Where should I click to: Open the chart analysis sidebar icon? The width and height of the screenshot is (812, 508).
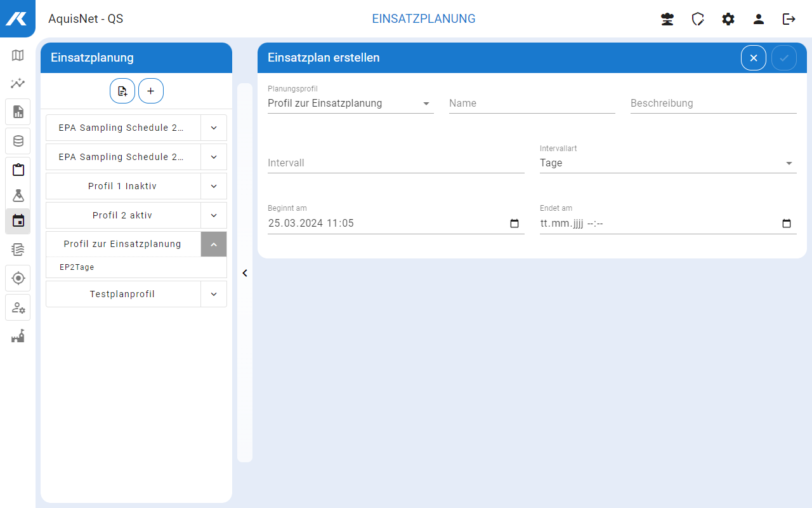[18, 83]
